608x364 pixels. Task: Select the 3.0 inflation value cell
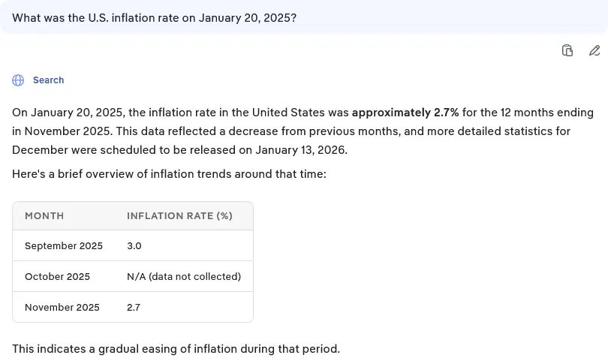[134, 246]
